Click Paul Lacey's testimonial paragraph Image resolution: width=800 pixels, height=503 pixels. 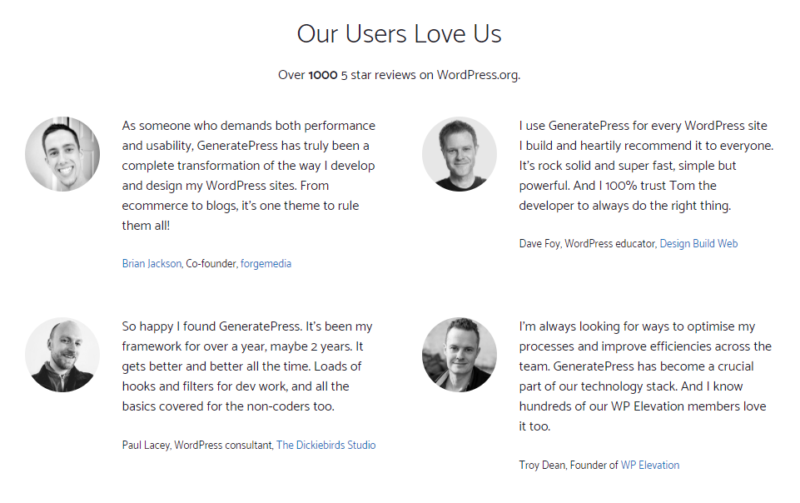coord(247,366)
